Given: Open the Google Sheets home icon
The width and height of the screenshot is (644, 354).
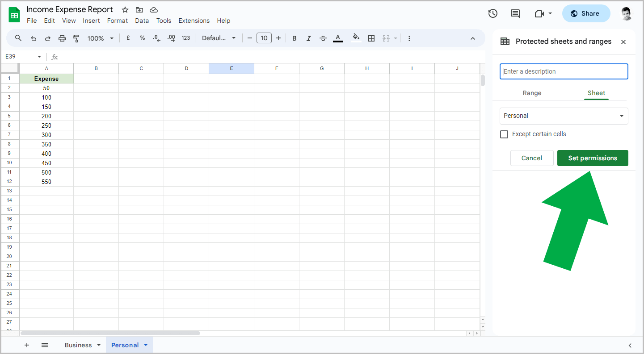Looking at the screenshot, I should click(x=14, y=15).
